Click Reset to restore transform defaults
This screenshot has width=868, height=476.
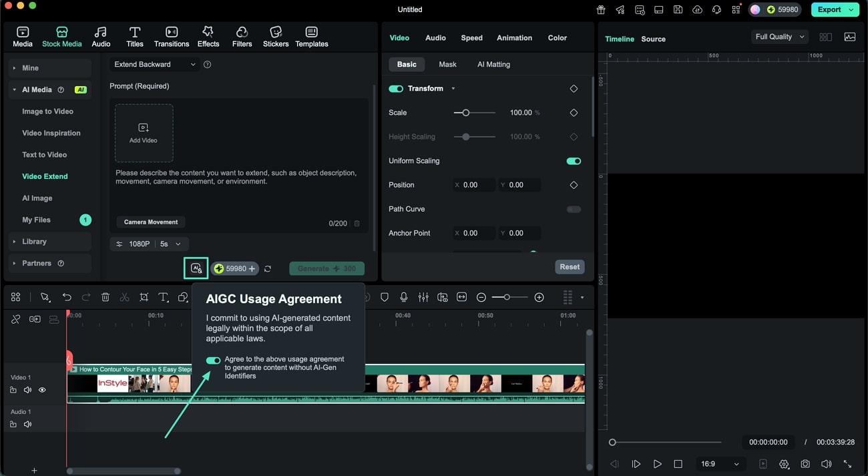pyautogui.click(x=569, y=266)
